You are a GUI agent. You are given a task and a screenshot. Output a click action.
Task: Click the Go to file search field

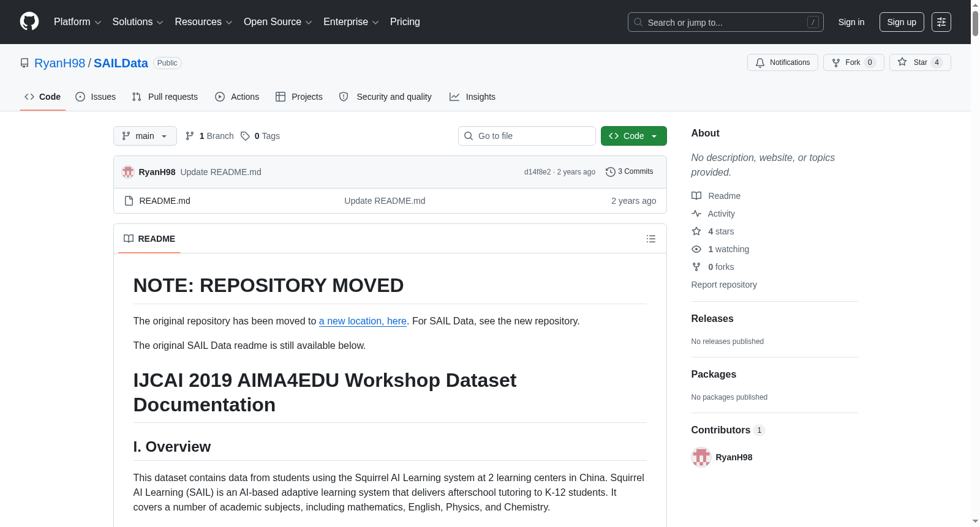[x=527, y=136]
